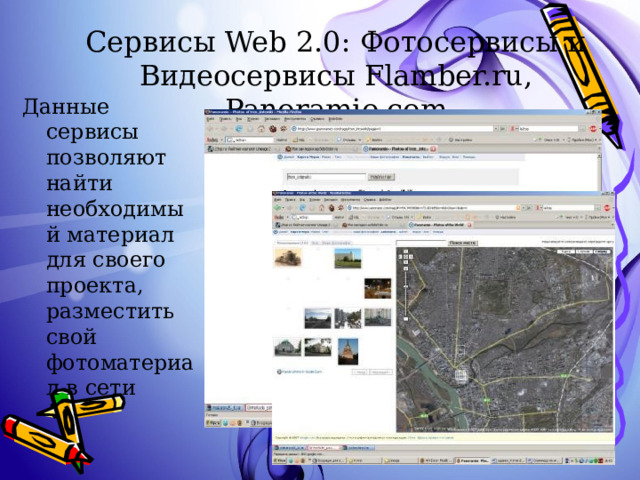Select the Спутник map type button
640x480 pixels.
pyautogui.click(x=584, y=251)
